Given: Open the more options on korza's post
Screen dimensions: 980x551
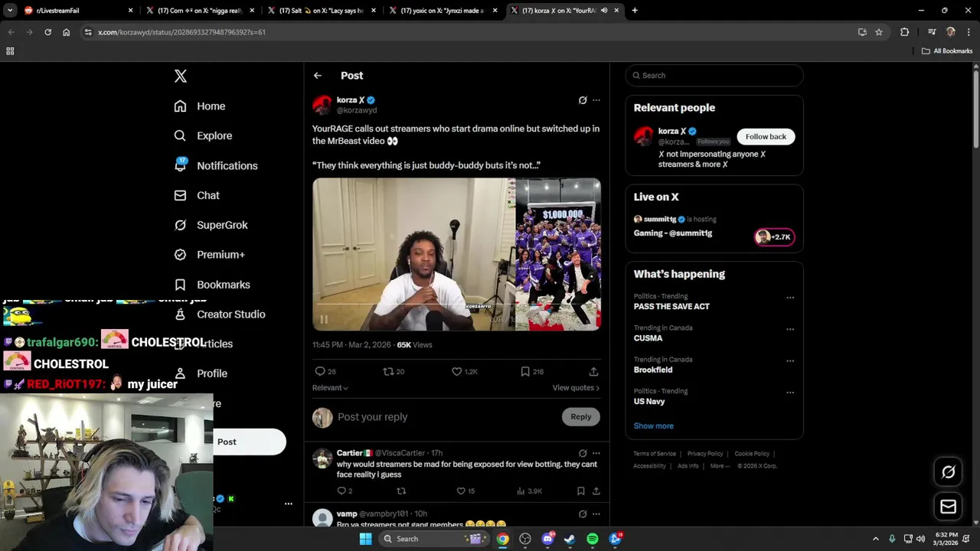Looking at the screenshot, I should (x=596, y=100).
